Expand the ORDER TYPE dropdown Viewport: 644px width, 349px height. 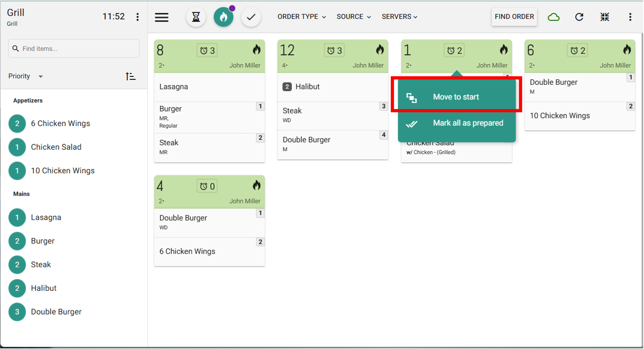(x=301, y=17)
